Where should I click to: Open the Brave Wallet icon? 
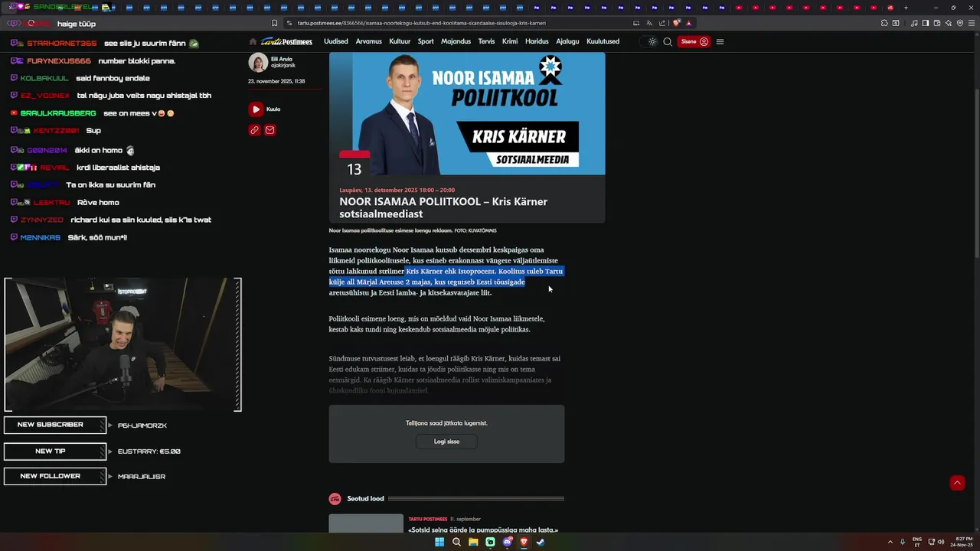pyautogui.click(x=937, y=23)
